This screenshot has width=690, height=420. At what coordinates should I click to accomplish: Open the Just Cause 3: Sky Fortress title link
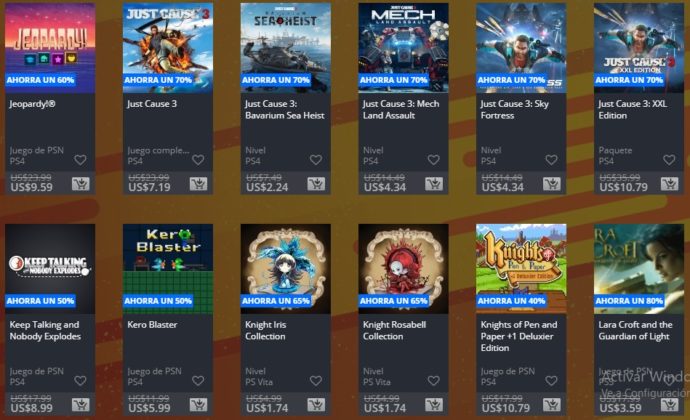[514, 110]
